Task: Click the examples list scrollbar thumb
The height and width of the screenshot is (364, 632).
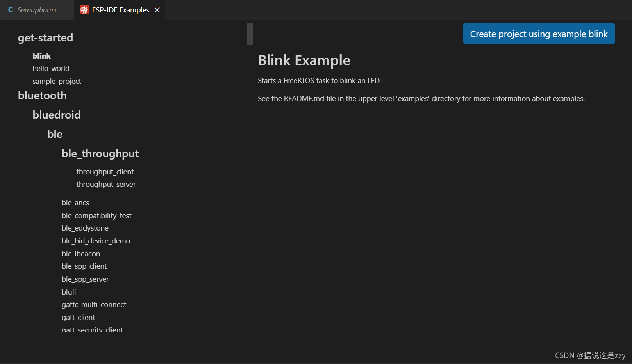Action: coord(250,34)
